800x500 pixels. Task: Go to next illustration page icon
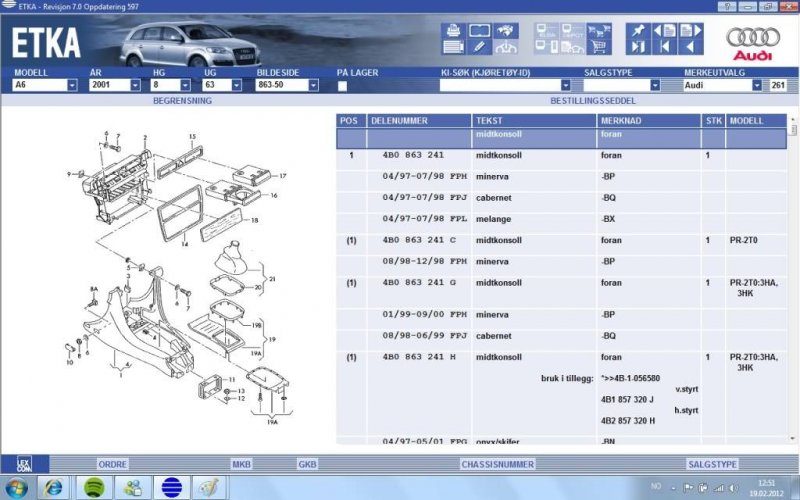689,30
